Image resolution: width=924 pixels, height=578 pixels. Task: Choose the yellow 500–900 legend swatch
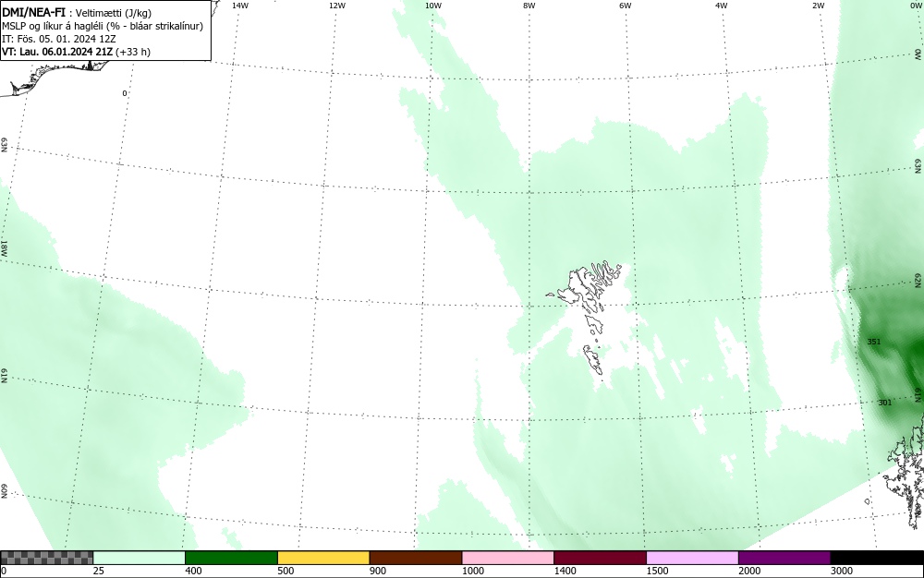pos(323,558)
